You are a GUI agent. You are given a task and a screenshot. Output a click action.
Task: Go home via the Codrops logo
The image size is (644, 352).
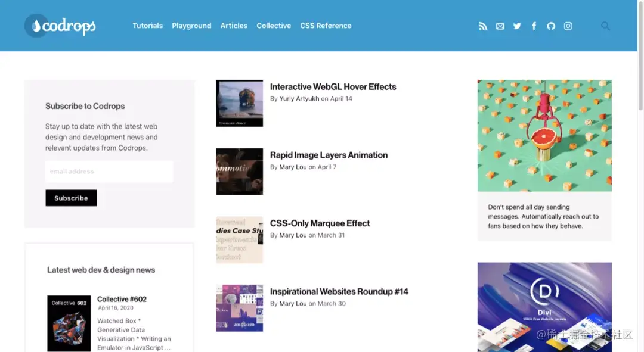[x=60, y=26]
